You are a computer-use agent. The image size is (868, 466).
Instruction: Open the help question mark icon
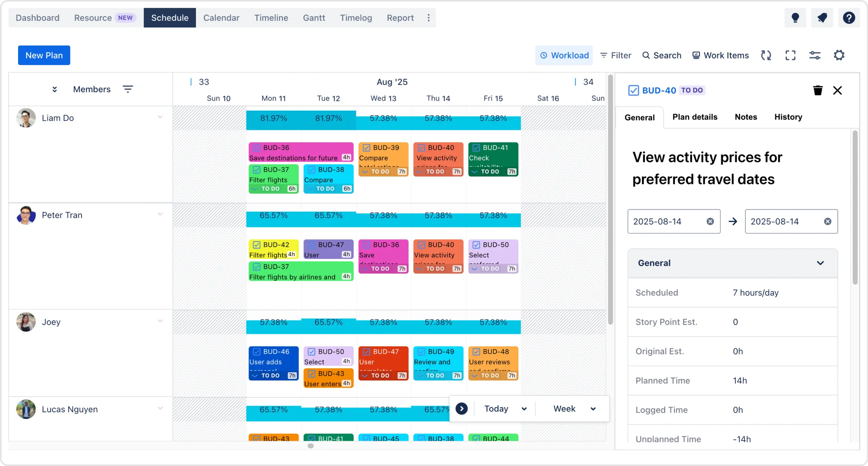[849, 18]
